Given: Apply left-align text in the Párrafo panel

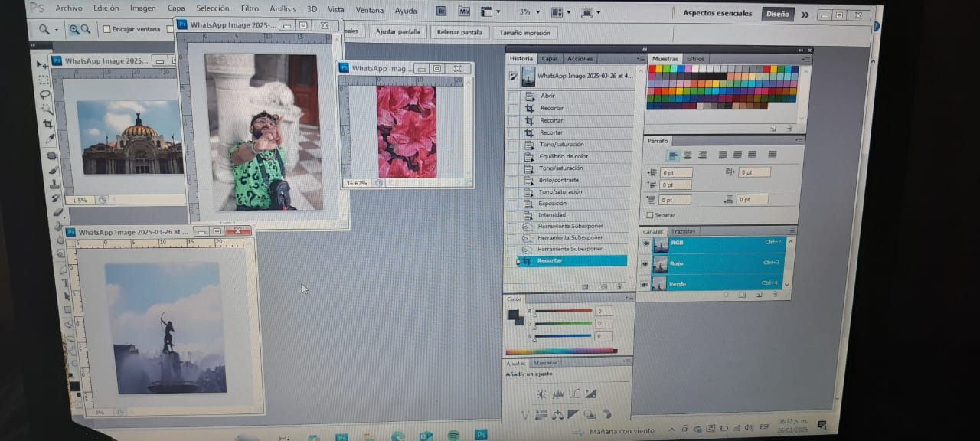Looking at the screenshot, I should pyautogui.click(x=674, y=155).
